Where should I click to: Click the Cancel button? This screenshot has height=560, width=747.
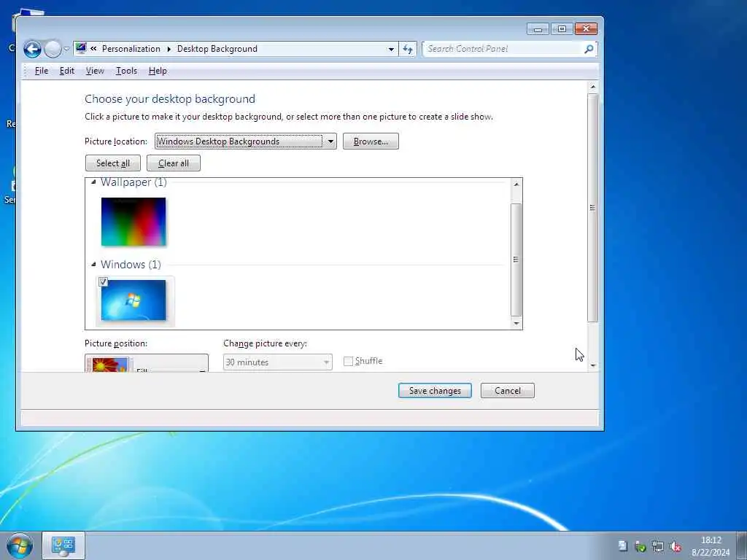pyautogui.click(x=508, y=391)
